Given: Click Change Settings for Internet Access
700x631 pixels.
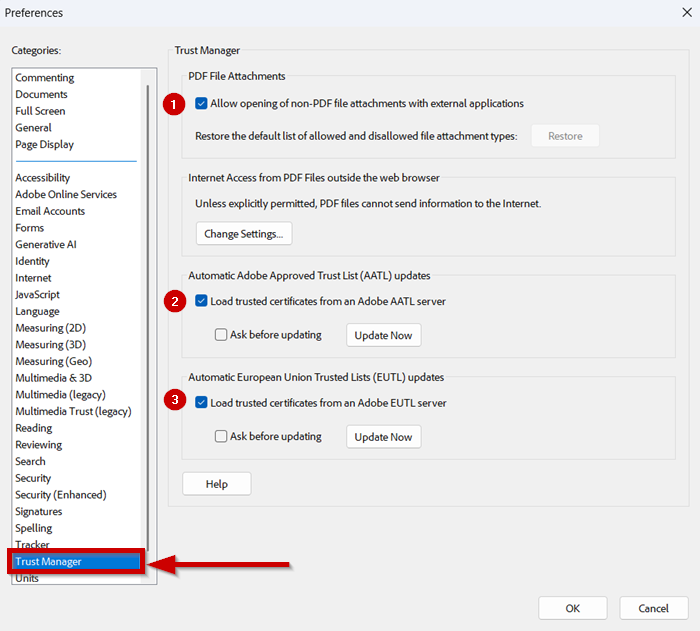Looking at the screenshot, I should [244, 234].
